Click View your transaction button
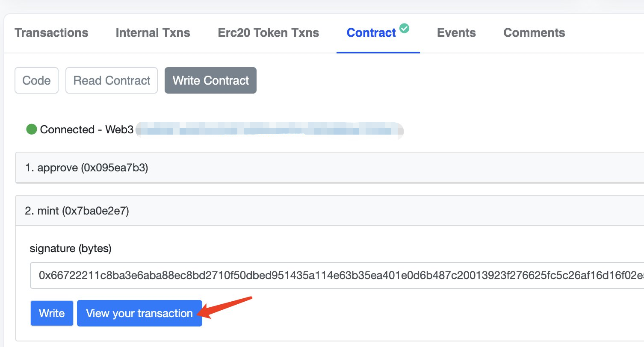Viewport: 644px width, 347px height. click(139, 313)
